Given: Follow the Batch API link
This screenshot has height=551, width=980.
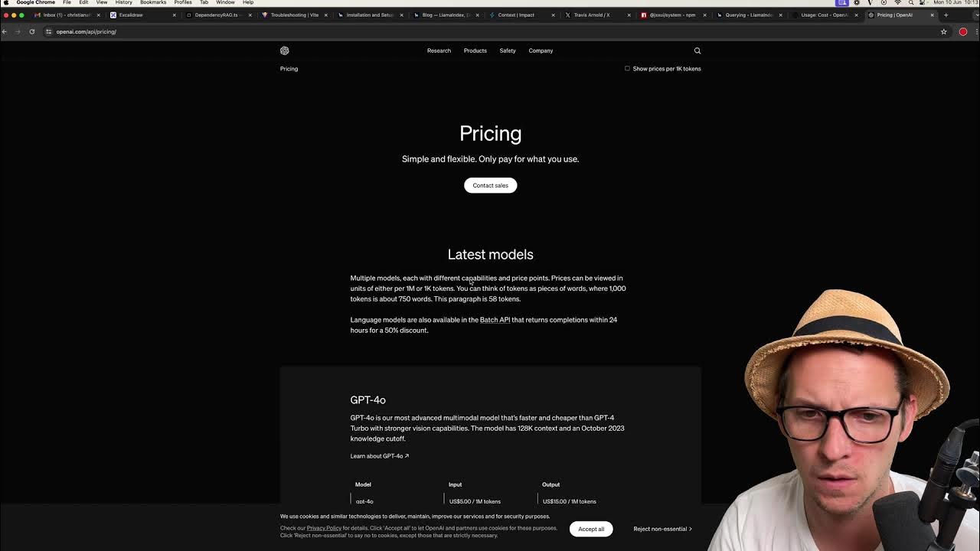Looking at the screenshot, I should coord(495,320).
